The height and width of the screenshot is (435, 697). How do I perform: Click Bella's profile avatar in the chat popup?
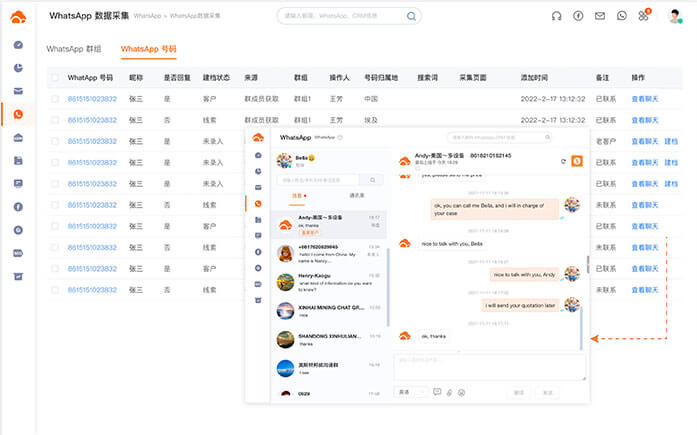click(x=284, y=160)
